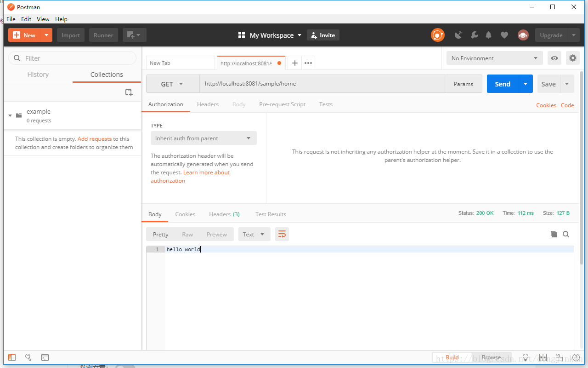Open the GET method dropdown

click(173, 84)
